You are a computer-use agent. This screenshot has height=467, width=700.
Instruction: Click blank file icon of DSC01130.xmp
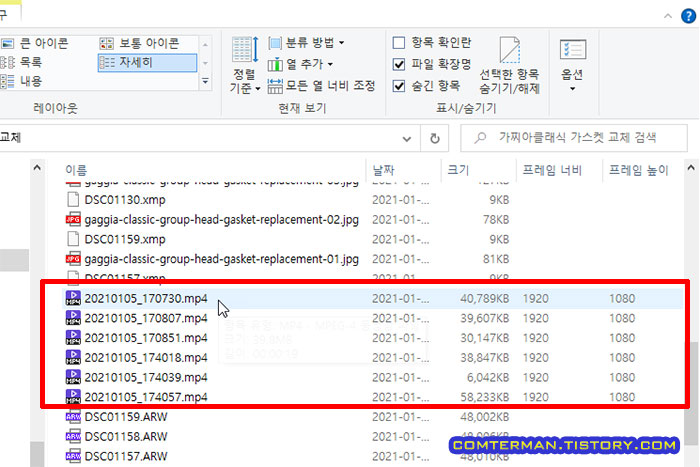(73, 200)
